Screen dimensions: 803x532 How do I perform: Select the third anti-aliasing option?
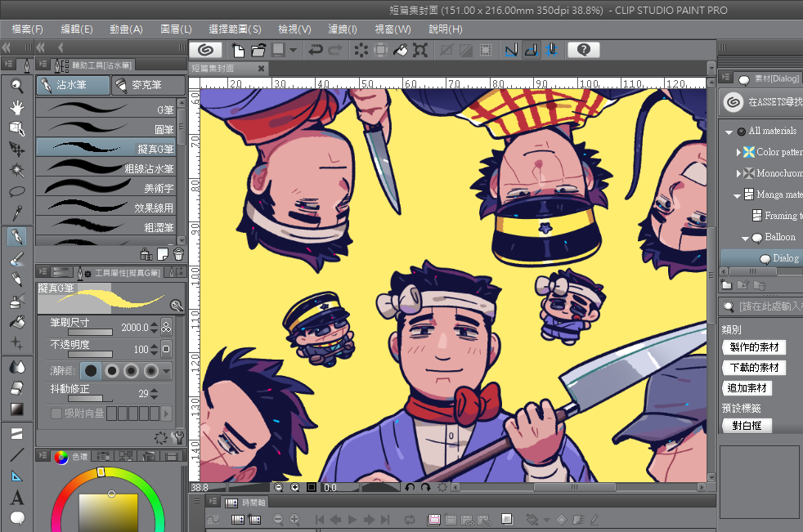[x=131, y=370]
